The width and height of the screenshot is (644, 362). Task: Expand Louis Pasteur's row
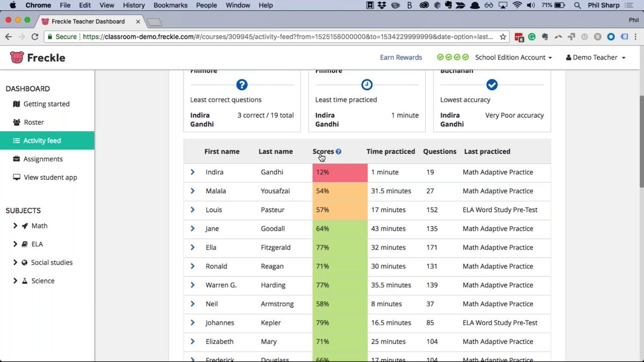[193, 210]
